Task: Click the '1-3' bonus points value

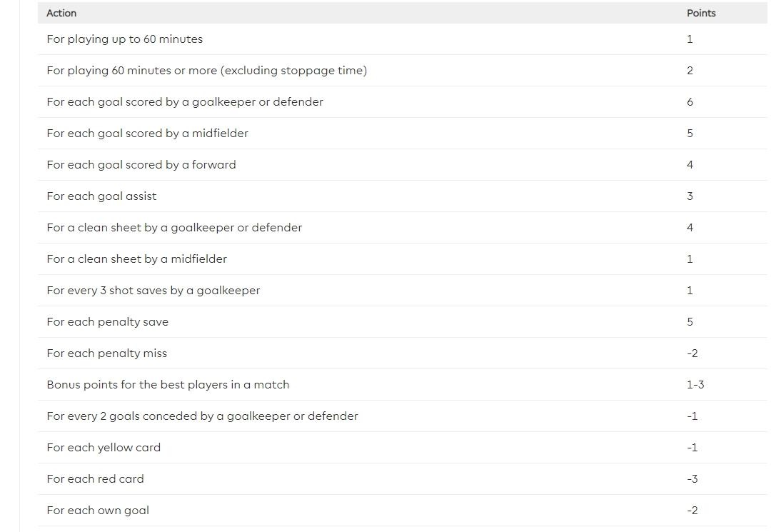Action: coord(695,385)
